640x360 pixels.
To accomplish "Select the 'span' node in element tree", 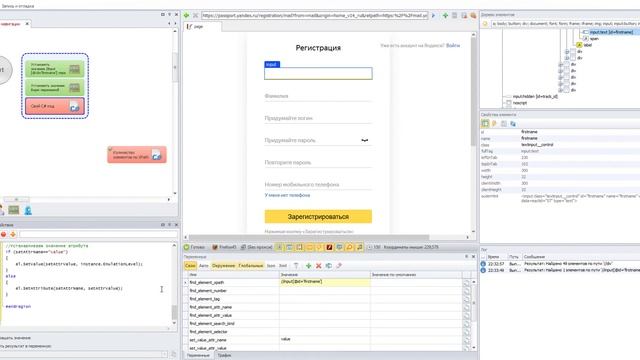I will click(x=594, y=38).
